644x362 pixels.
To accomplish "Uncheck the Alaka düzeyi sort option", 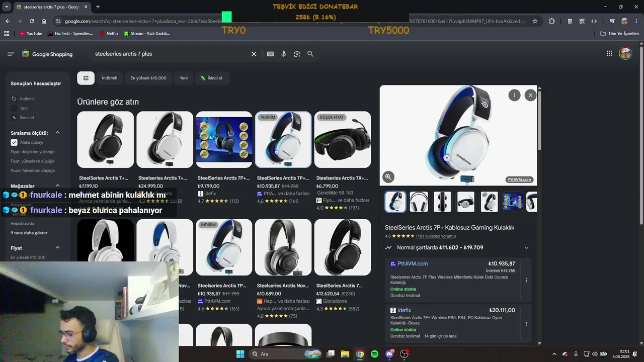I will [x=14, y=142].
